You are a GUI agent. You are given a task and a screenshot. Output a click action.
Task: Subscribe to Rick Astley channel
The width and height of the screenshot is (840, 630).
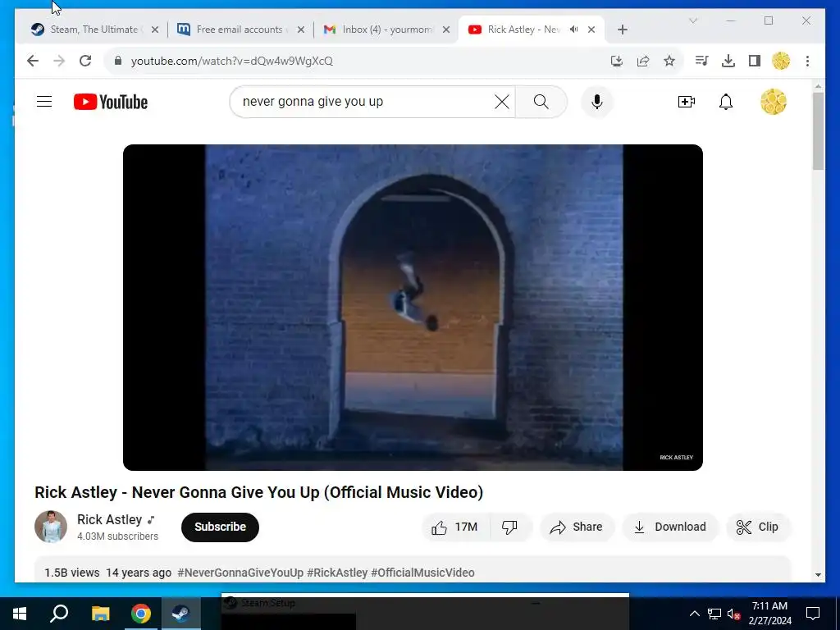click(220, 527)
